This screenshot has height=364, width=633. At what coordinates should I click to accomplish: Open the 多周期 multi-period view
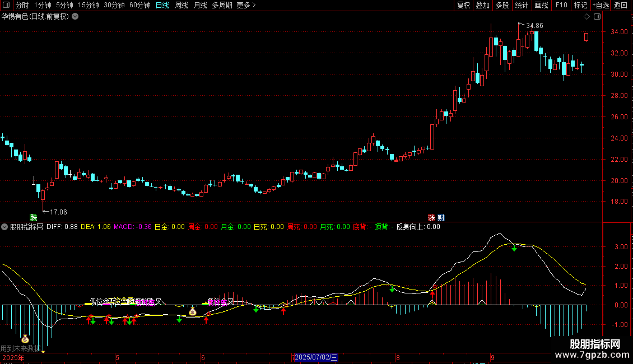(x=222, y=5)
